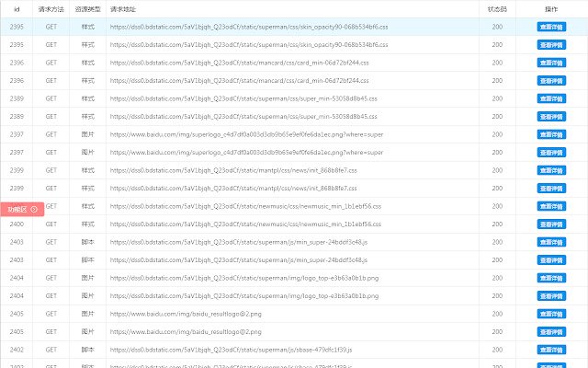Click the first min_super-24bddf3c48.js URL
This screenshot has height=368, width=588.
pyautogui.click(x=239, y=242)
